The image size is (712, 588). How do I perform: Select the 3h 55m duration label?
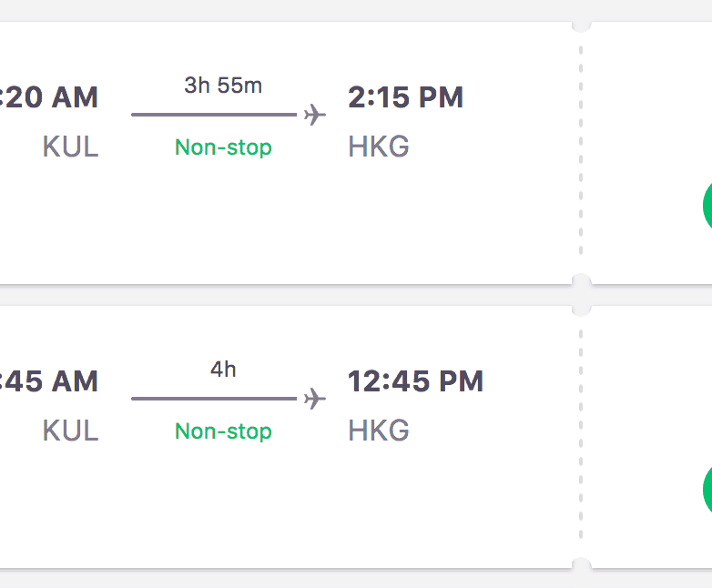point(223,86)
